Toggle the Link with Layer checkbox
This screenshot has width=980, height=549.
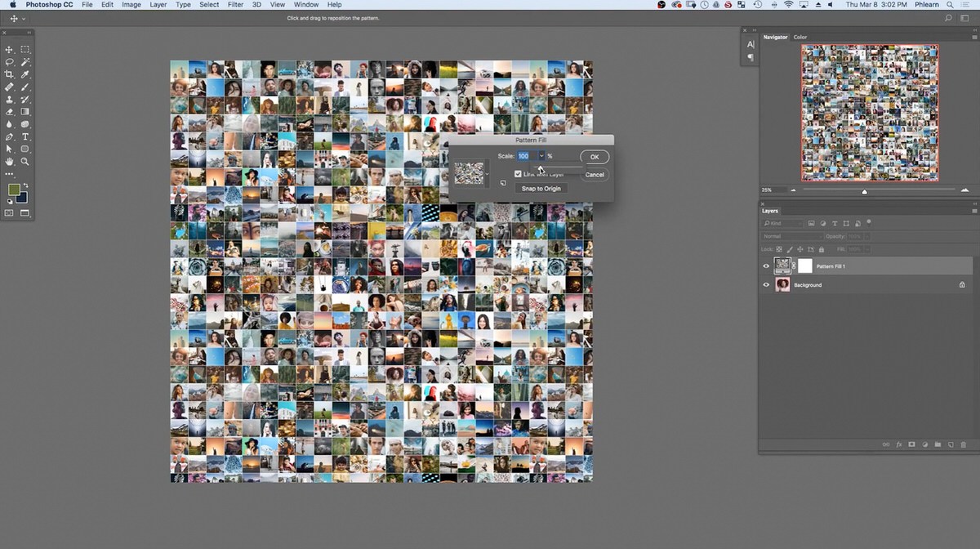[x=518, y=174]
